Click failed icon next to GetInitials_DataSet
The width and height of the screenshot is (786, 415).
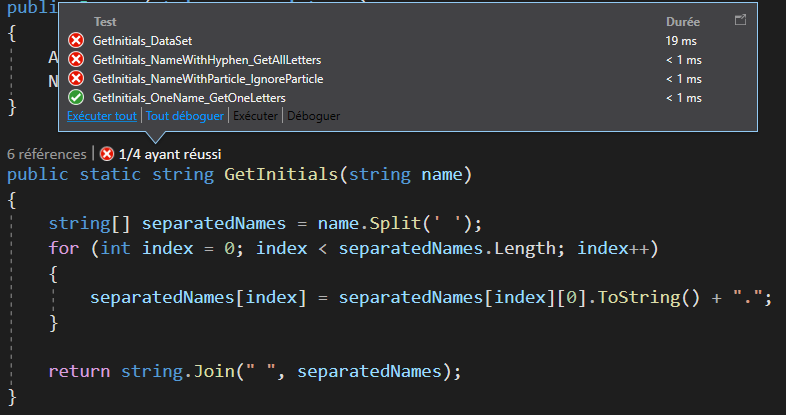(x=76, y=40)
